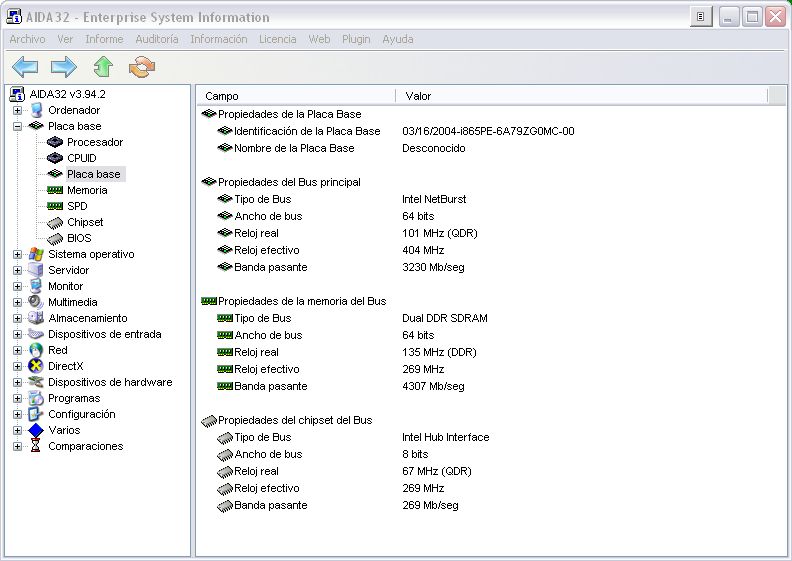The height and width of the screenshot is (561, 792).
Task: Expand the Red tree node
Action: (x=18, y=350)
